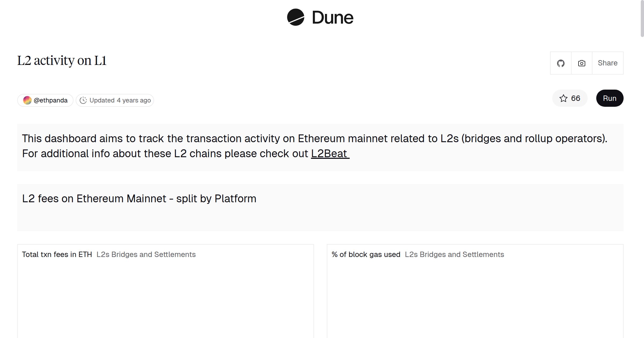Open the L2Beat link
The height and width of the screenshot is (338, 644).
pos(329,153)
